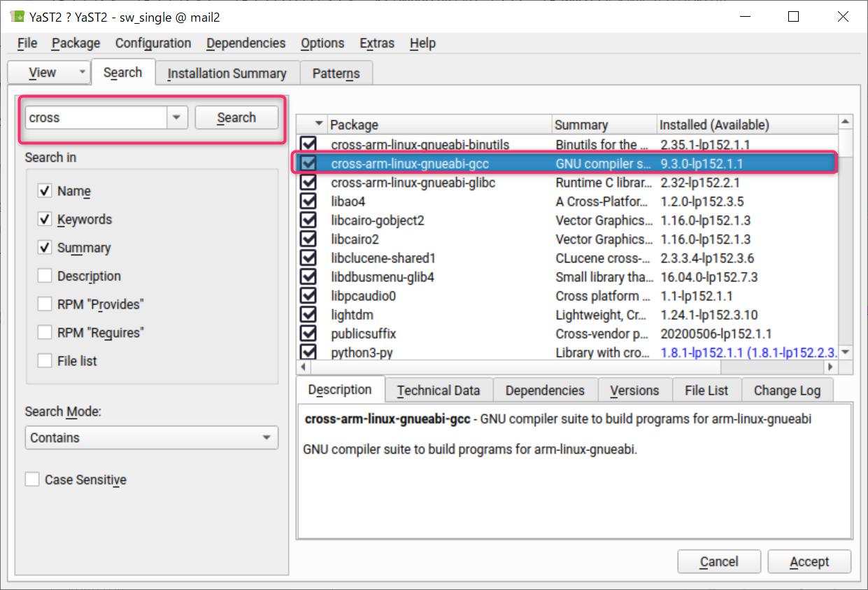Sort by Installed (Available) column header
868x590 pixels.
point(747,125)
